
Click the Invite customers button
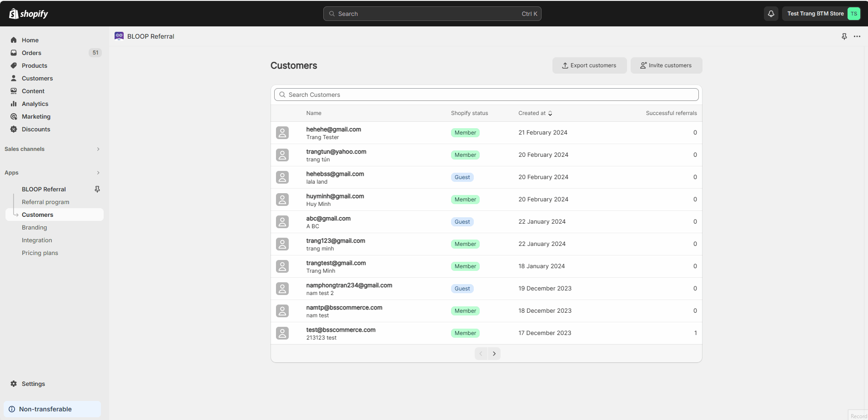pos(666,65)
